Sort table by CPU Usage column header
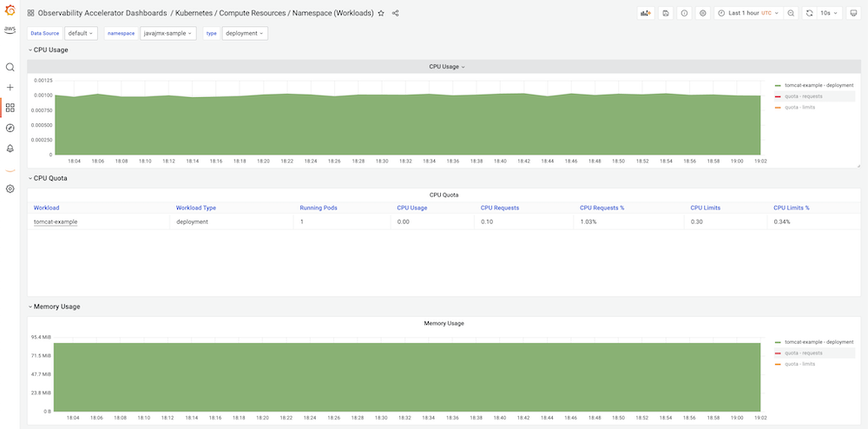868x429 pixels. [411, 208]
